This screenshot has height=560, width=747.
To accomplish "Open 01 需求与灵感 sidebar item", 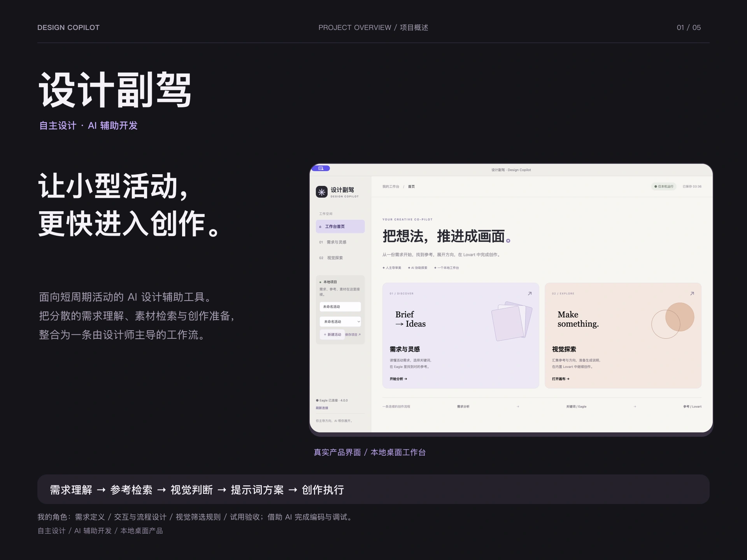I will pyautogui.click(x=340, y=242).
